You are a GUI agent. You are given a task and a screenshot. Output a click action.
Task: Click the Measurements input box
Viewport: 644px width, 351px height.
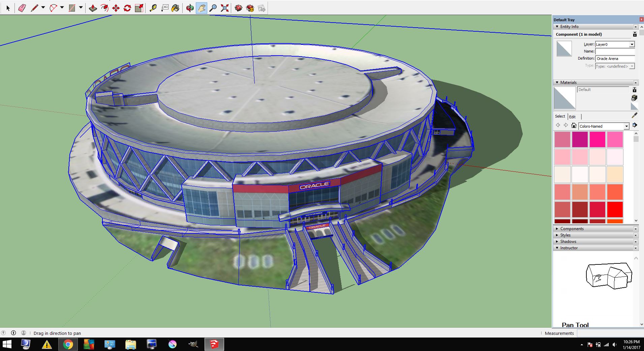pos(610,333)
